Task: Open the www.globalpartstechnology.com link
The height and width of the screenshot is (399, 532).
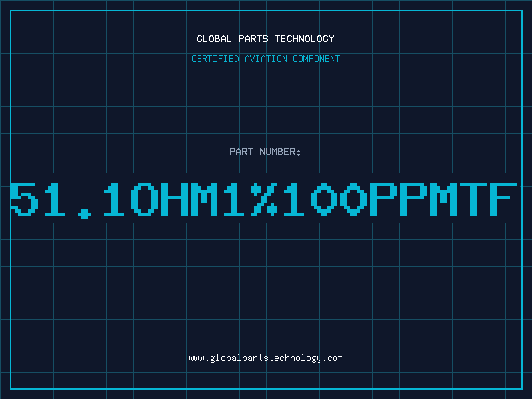Action: [265, 358]
